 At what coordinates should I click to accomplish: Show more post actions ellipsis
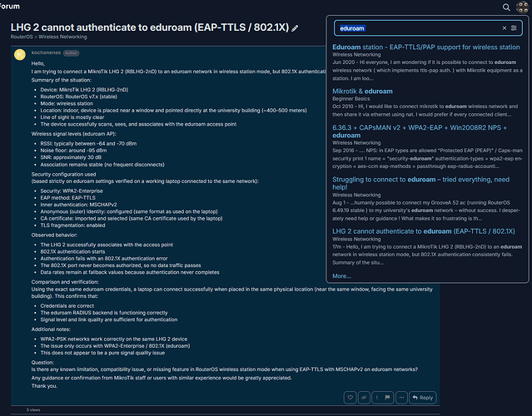pos(401,398)
